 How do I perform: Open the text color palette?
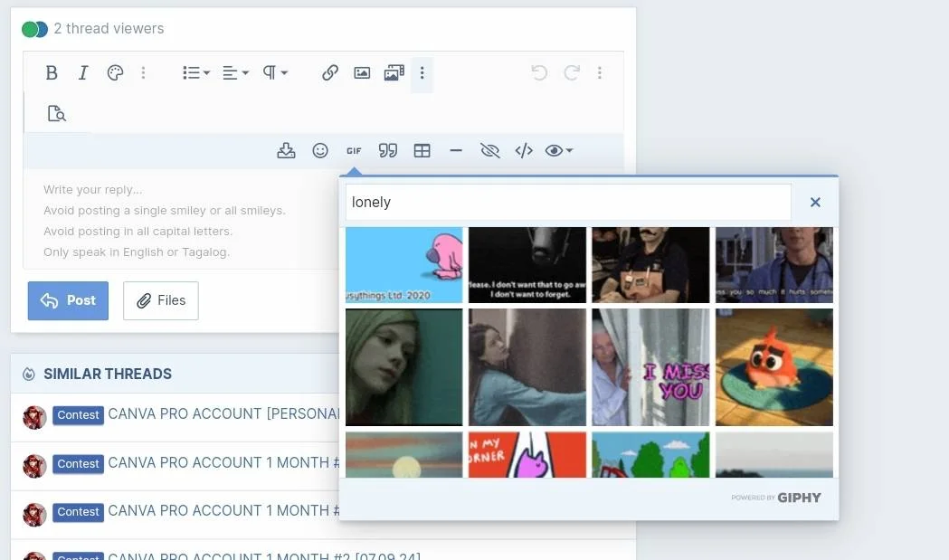coord(115,72)
